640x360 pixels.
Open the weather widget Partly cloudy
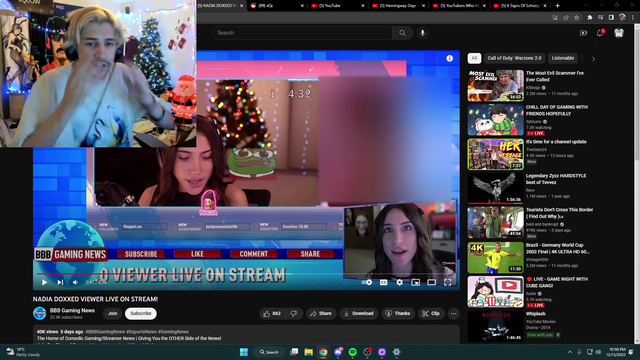(x=24, y=352)
